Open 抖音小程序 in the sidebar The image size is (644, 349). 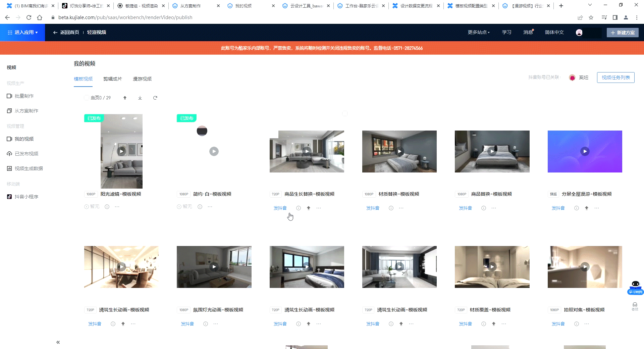[26, 197]
